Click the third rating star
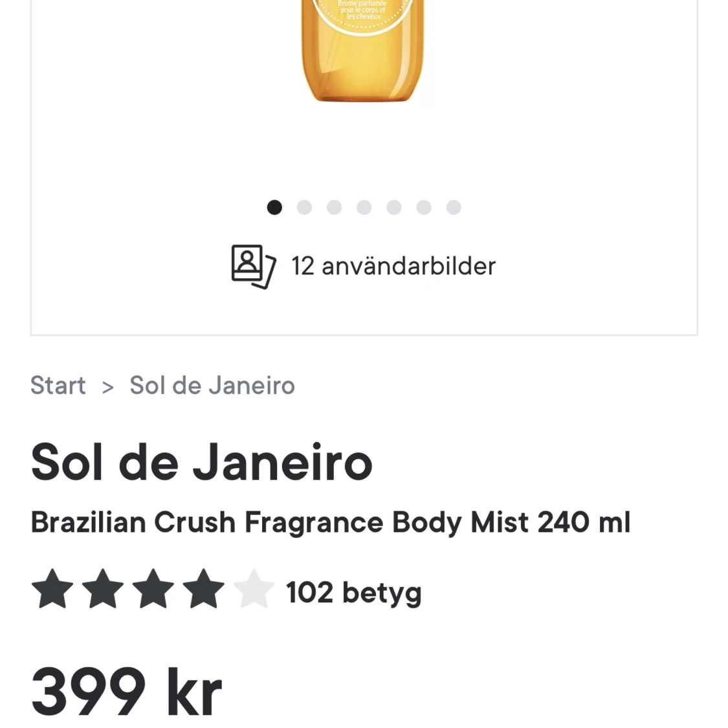The image size is (728, 728). [x=153, y=589]
